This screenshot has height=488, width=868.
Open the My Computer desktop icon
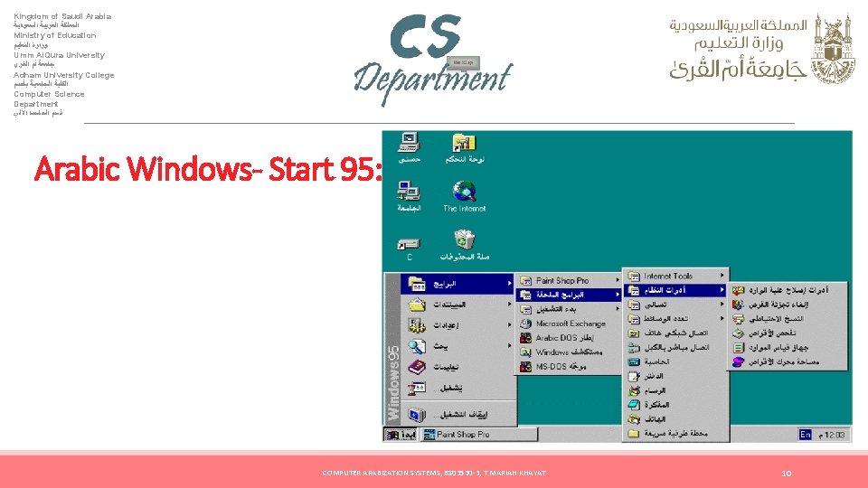[x=409, y=147]
